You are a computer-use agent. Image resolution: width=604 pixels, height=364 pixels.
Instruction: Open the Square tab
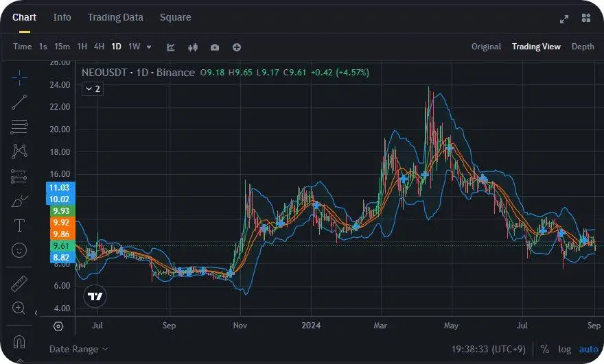[175, 17]
